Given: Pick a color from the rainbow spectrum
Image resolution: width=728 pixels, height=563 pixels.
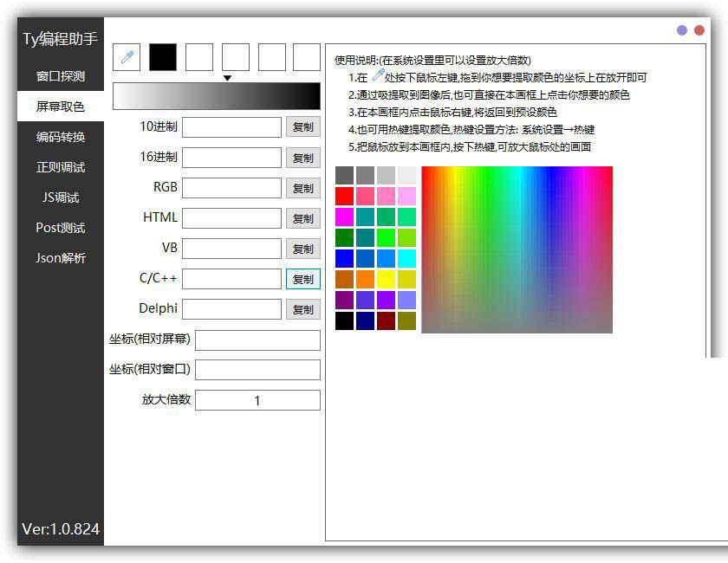Looking at the screenshot, I should click(517, 249).
